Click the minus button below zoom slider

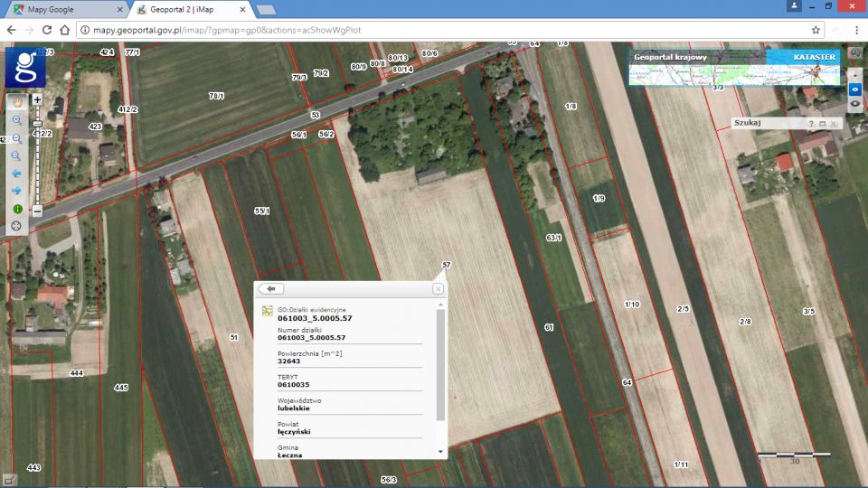[37, 211]
